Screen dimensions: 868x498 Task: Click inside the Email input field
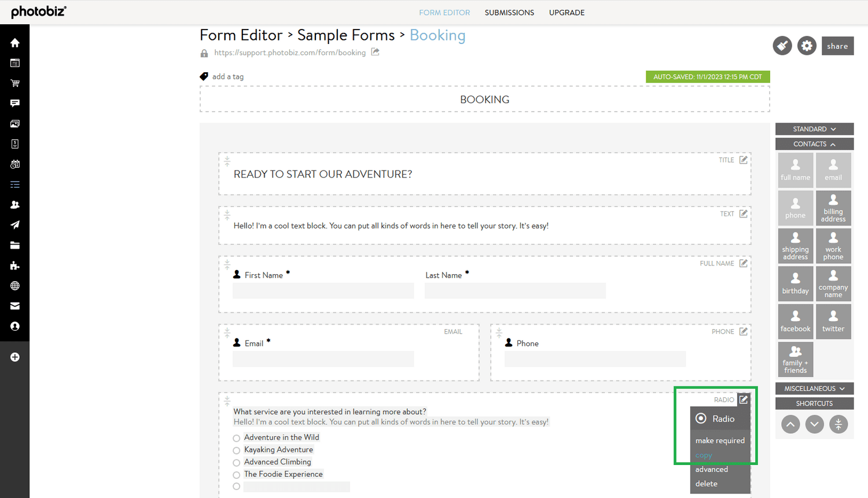(x=323, y=359)
